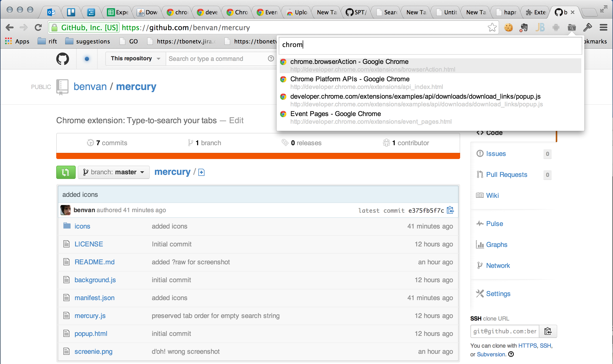The width and height of the screenshot is (613, 364).
Task: Switch to the SPT/ GitHub tab
Action: click(x=356, y=12)
